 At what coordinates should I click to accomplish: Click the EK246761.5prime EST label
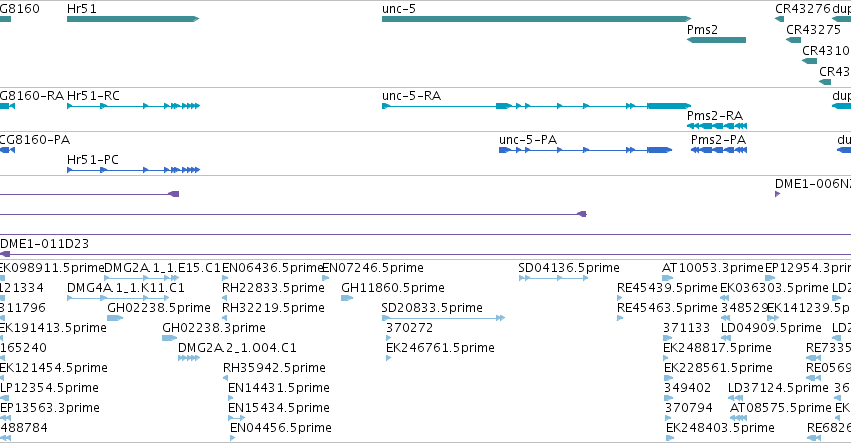coord(440,348)
